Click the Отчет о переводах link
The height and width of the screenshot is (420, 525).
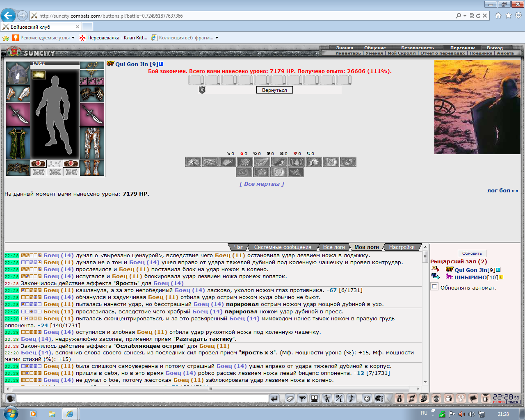tap(443, 53)
